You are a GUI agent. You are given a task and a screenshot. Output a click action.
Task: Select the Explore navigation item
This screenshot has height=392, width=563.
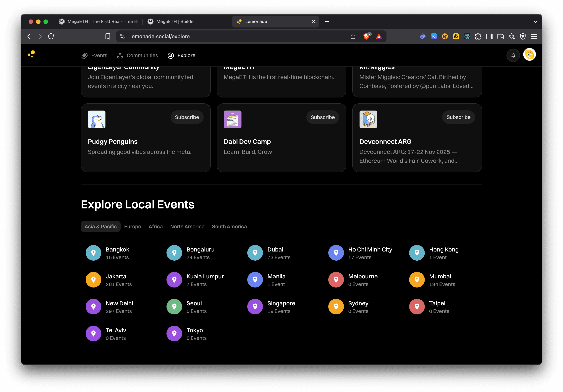[x=182, y=56]
